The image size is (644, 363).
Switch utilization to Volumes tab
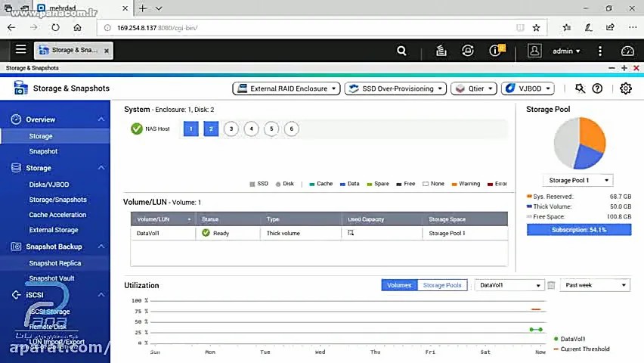(x=399, y=285)
